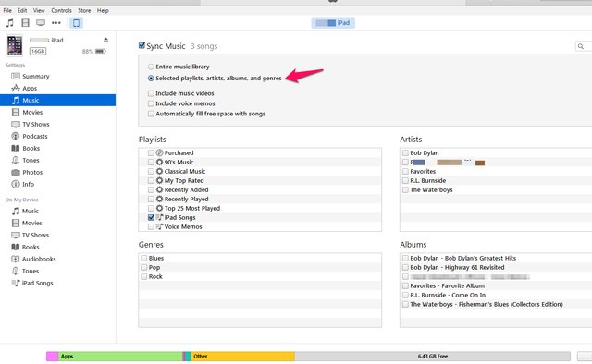Check R.L. Burnside - Come On In album

[x=405, y=295]
